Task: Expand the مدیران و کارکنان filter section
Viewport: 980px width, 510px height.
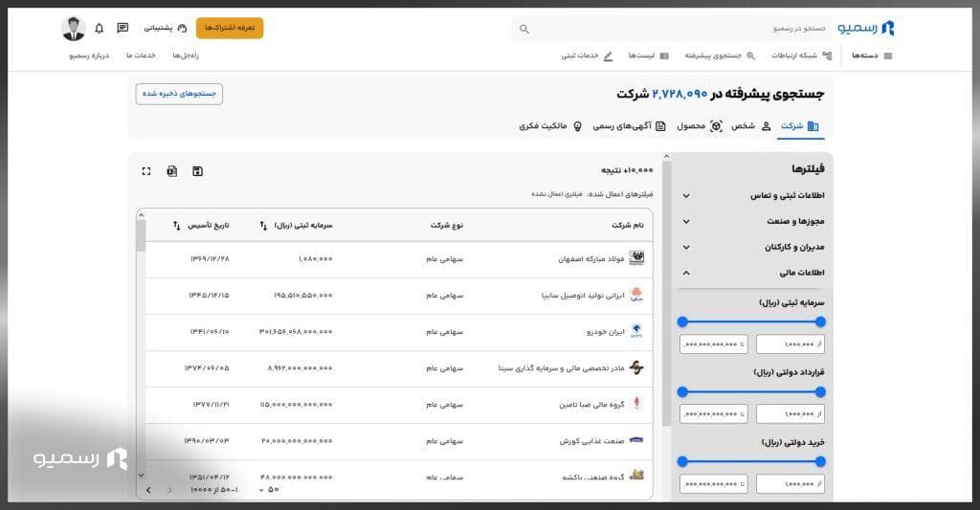Action: click(753, 247)
